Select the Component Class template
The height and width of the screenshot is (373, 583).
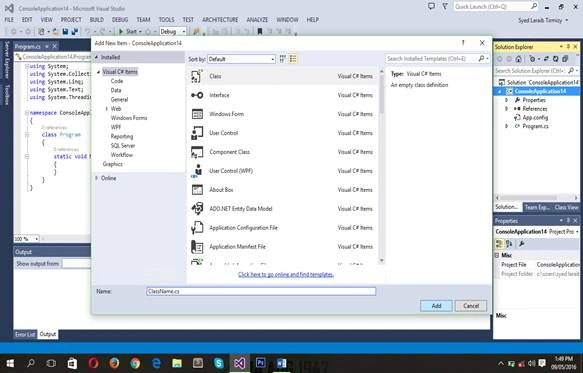[283, 152]
